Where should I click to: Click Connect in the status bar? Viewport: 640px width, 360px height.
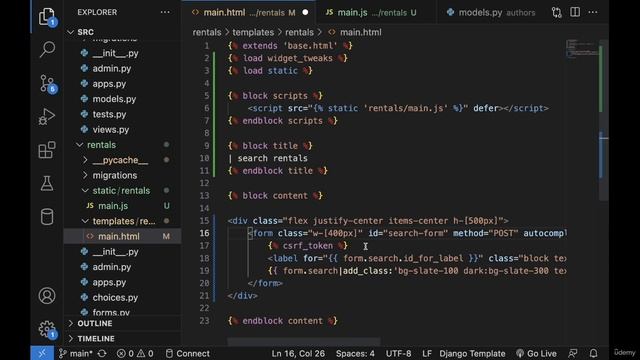(x=188, y=353)
